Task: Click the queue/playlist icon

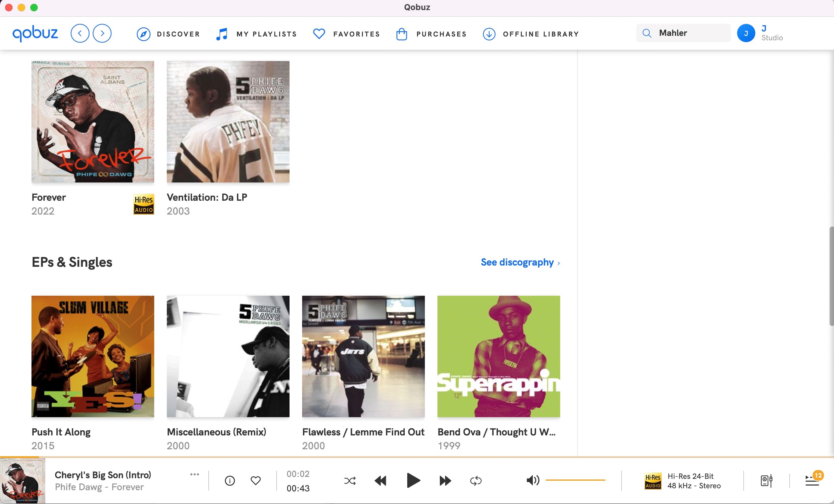Action: point(811,480)
